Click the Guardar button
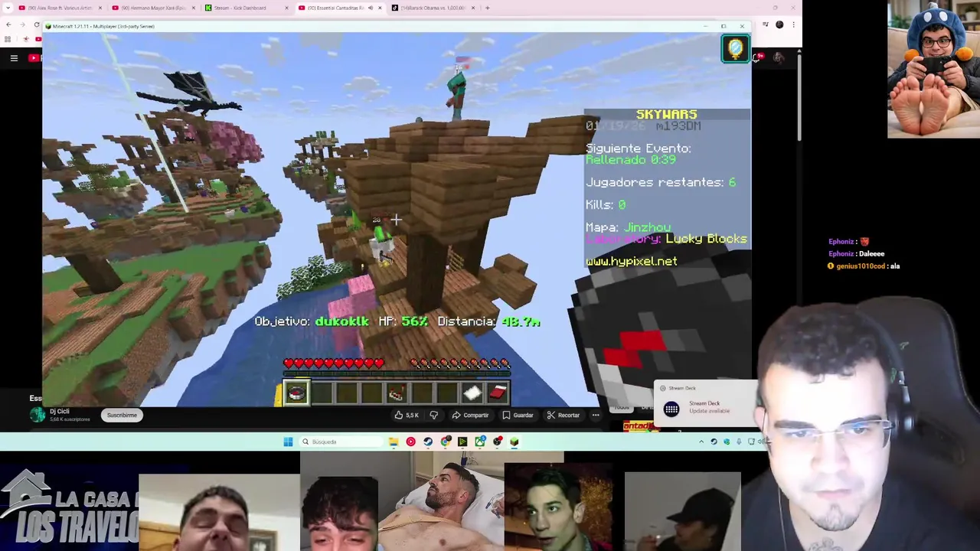Screen dimensions: 980x551 coord(518,415)
